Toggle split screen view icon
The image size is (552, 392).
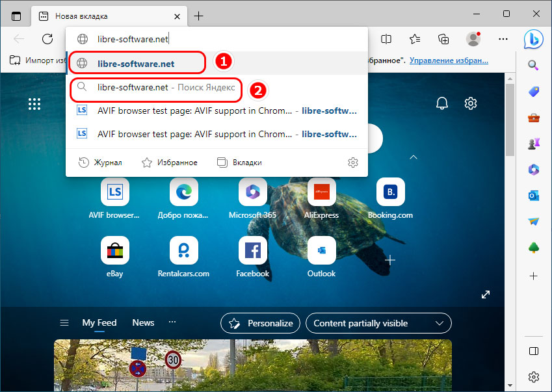point(386,39)
